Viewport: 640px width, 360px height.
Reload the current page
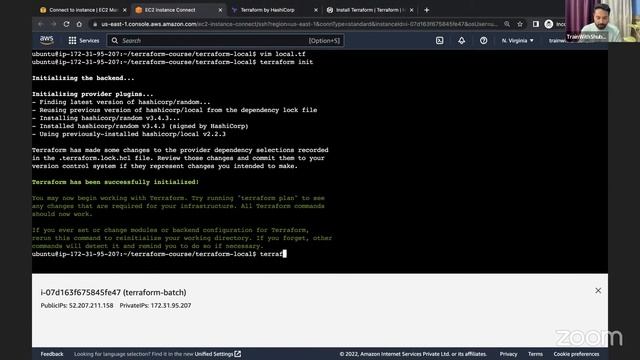tap(66, 24)
